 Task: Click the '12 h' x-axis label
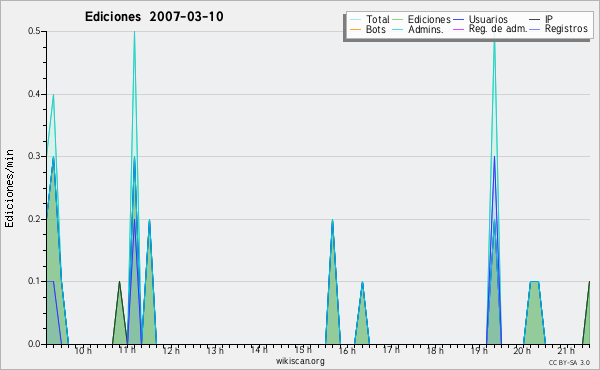171,350
